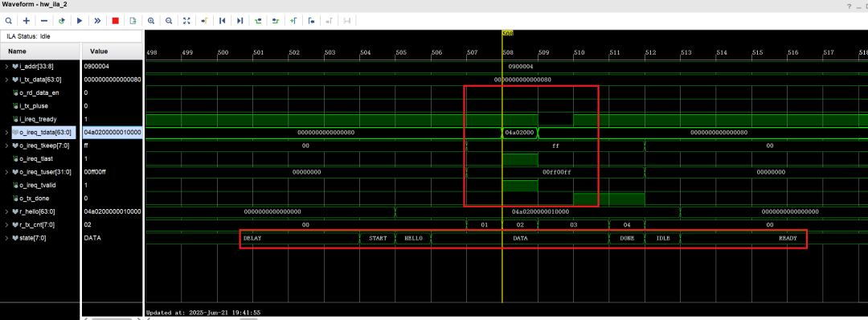Add a marker with the green plus-marker icon
The image size is (868, 320).
click(293, 20)
